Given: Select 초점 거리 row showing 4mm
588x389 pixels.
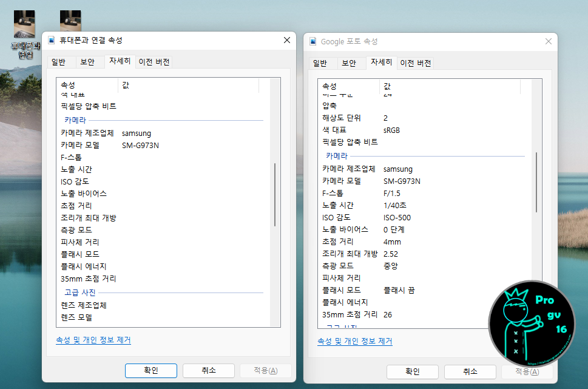Looking at the screenshot, I should tap(424, 242).
